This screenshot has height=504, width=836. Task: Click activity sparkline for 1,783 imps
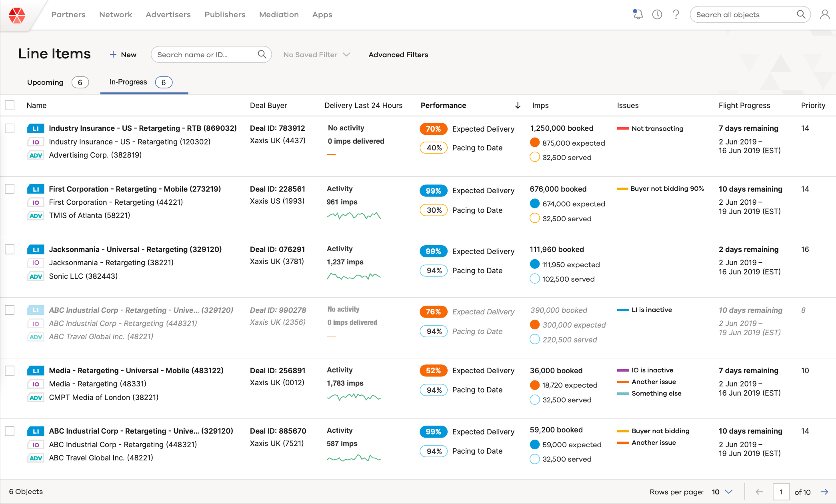pos(354,397)
